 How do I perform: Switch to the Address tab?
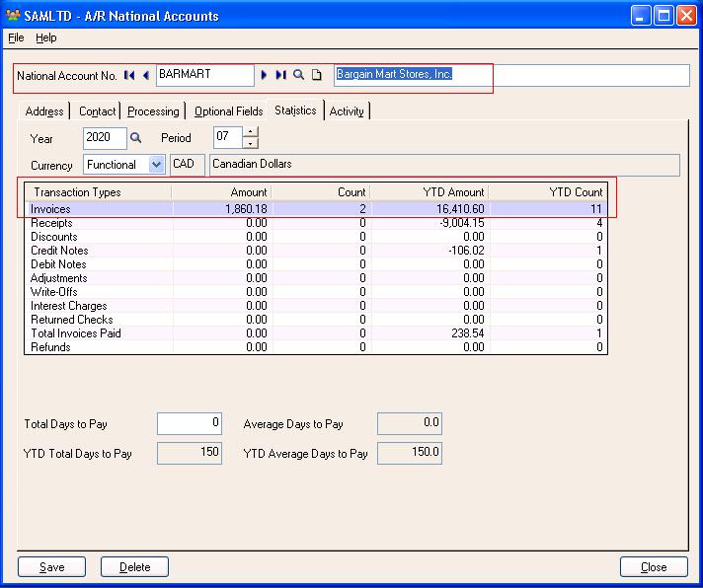pos(45,111)
